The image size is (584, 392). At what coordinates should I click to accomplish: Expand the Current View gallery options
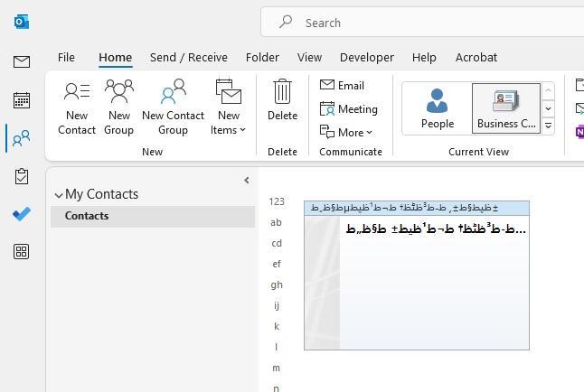point(548,126)
